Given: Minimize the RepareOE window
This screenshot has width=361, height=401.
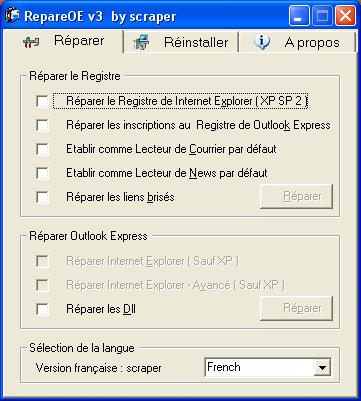Looking at the screenshot, I should point(299,16).
